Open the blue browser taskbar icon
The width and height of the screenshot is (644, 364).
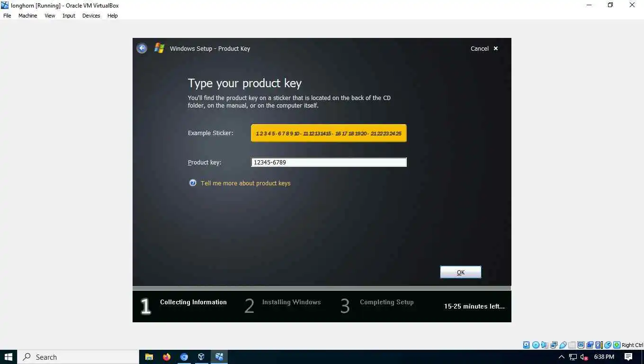[x=184, y=357]
